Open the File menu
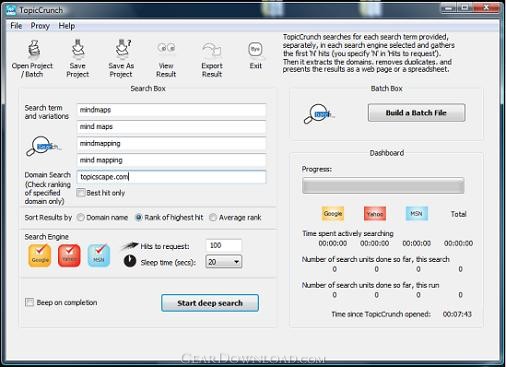The height and width of the screenshot is (367, 506). click(x=16, y=26)
